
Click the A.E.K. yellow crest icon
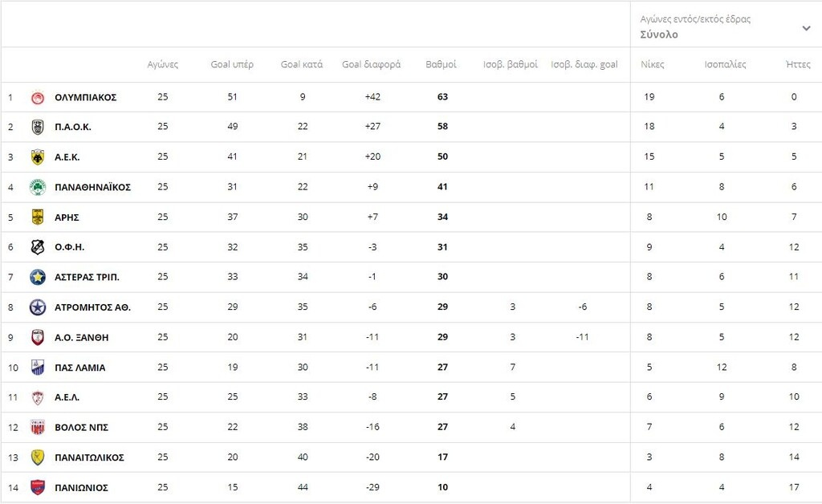[38, 157]
